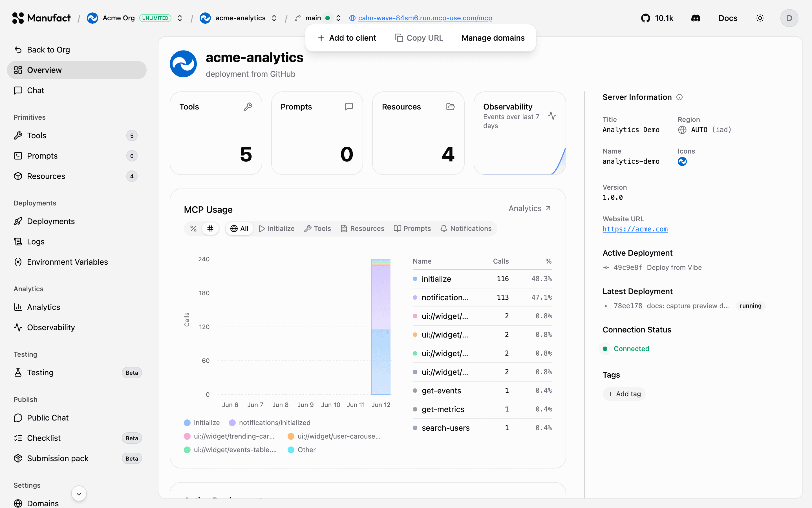
Task: Open Chat in the sidebar
Action: click(x=76, y=90)
